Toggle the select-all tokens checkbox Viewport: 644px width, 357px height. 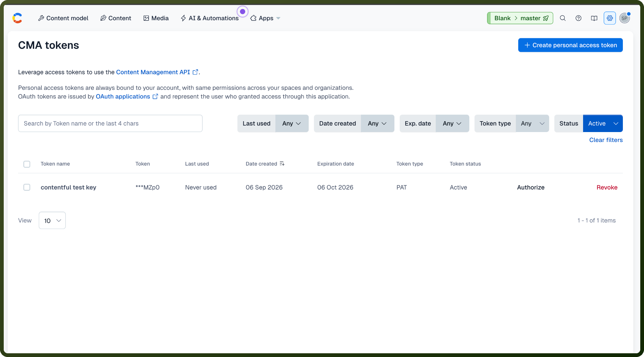pos(27,164)
